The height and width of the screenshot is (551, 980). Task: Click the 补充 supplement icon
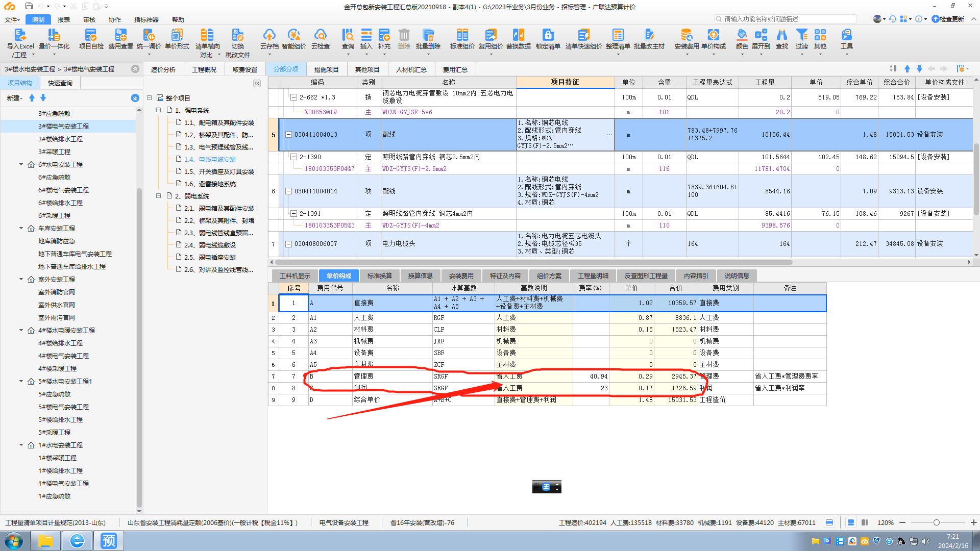click(x=384, y=35)
